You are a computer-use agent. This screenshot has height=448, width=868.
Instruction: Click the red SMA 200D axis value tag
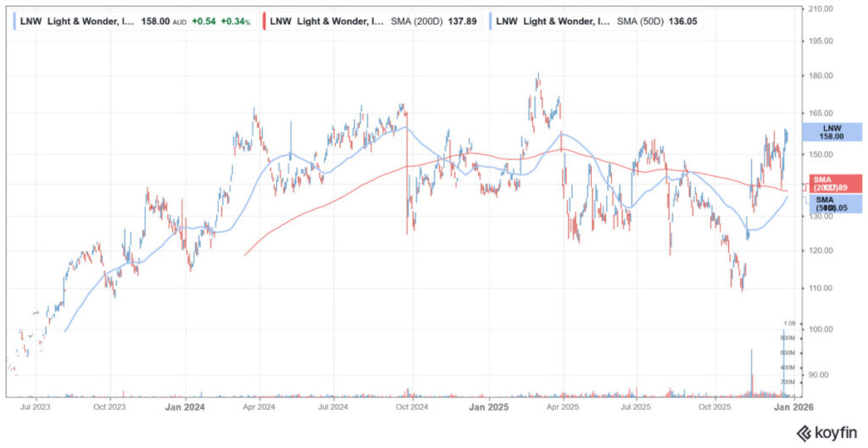[832, 183]
